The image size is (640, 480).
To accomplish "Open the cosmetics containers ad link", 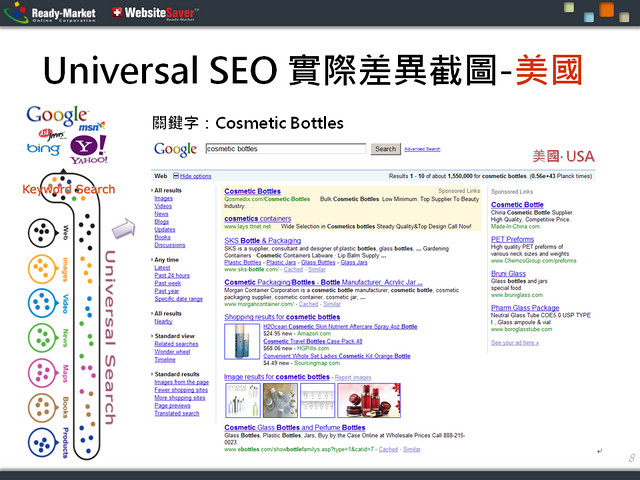I will click(x=258, y=218).
